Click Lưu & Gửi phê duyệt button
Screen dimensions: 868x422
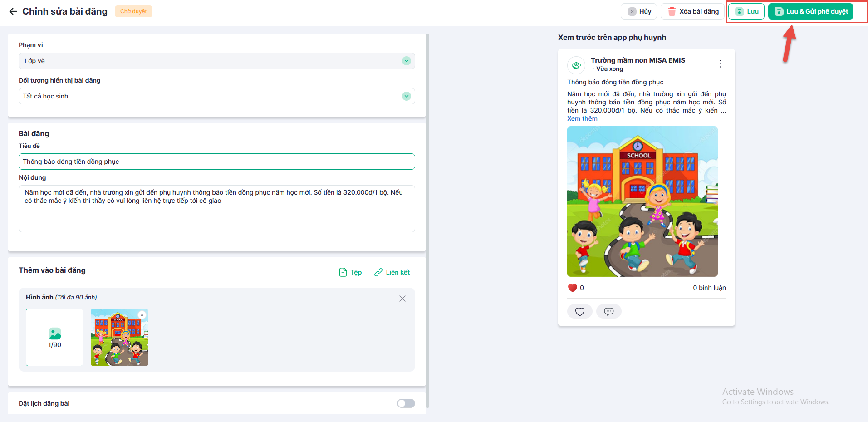[x=811, y=11]
